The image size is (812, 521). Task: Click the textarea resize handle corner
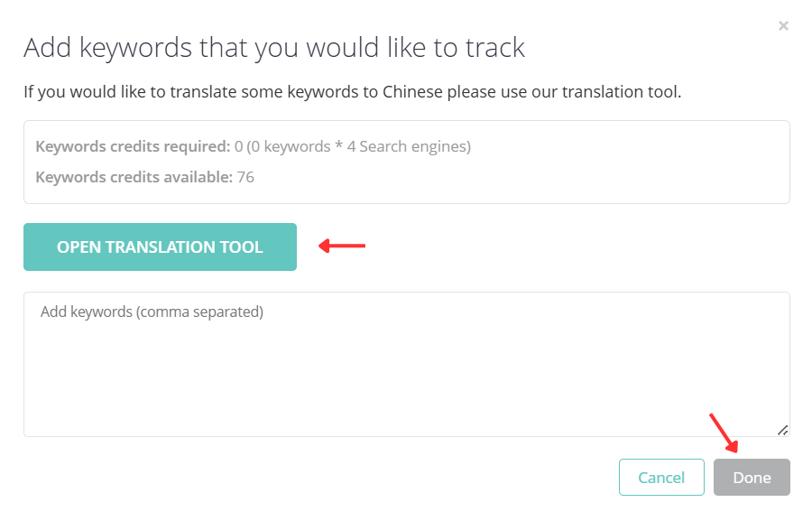pos(782,430)
